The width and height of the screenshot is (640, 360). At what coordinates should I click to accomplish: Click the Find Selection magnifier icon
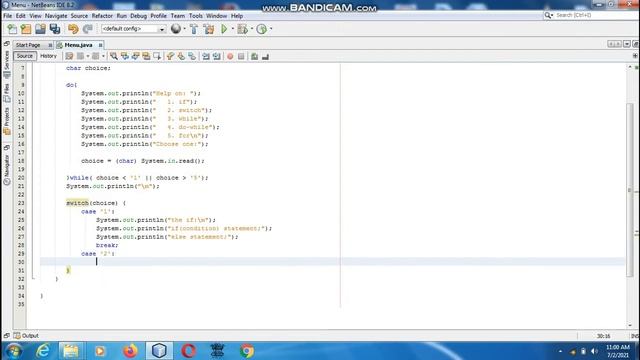[x=114, y=56]
